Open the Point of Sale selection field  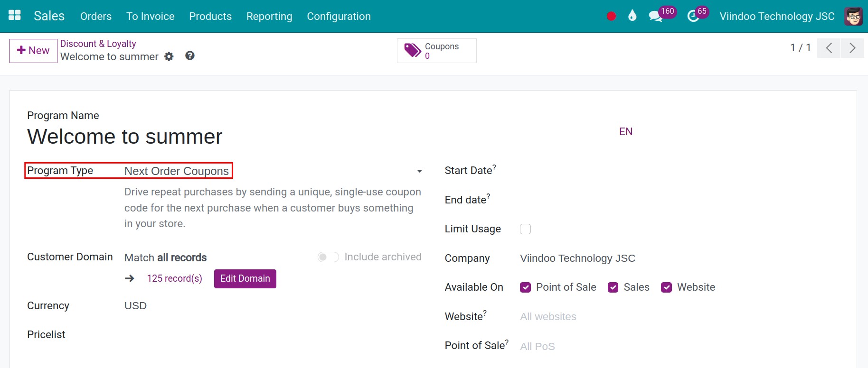(x=679, y=346)
